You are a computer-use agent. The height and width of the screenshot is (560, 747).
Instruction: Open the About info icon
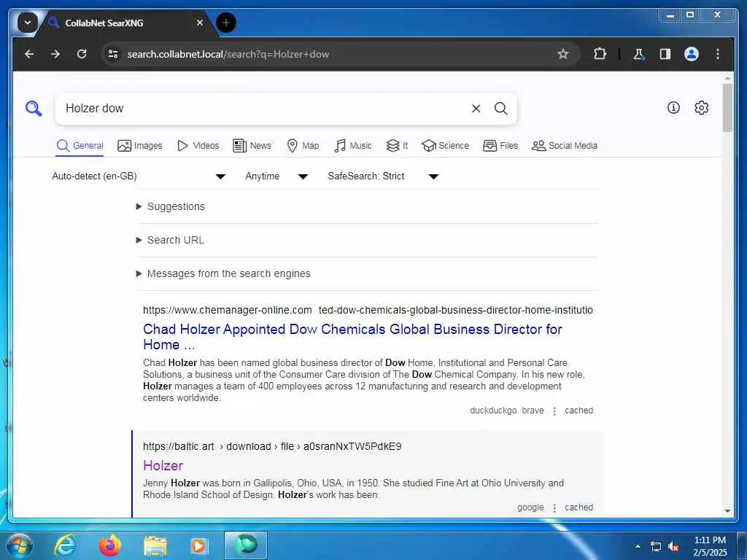coord(673,108)
